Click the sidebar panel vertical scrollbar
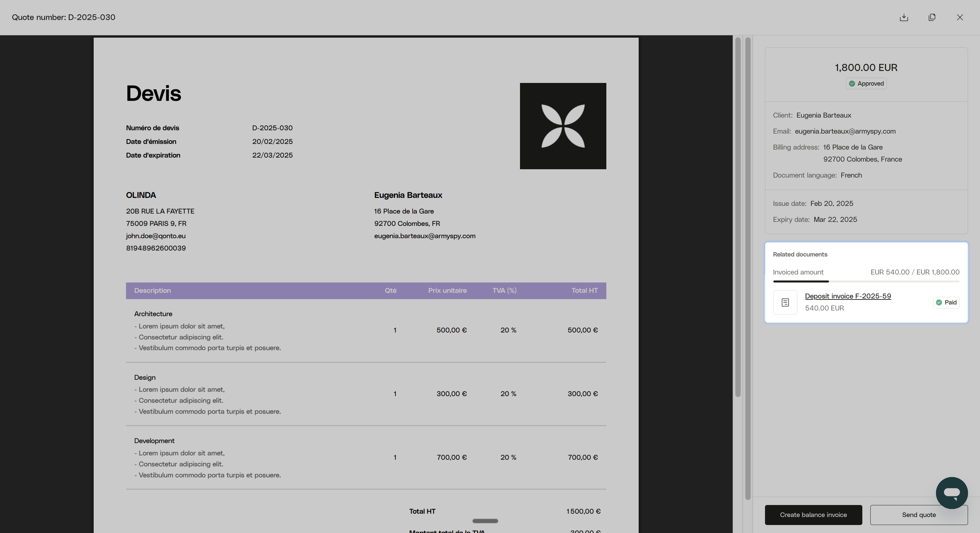The height and width of the screenshot is (533, 980). pos(748,266)
